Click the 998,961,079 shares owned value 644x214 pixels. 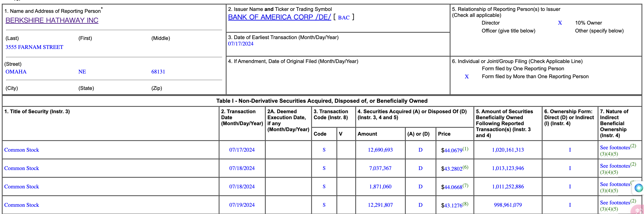click(x=507, y=205)
